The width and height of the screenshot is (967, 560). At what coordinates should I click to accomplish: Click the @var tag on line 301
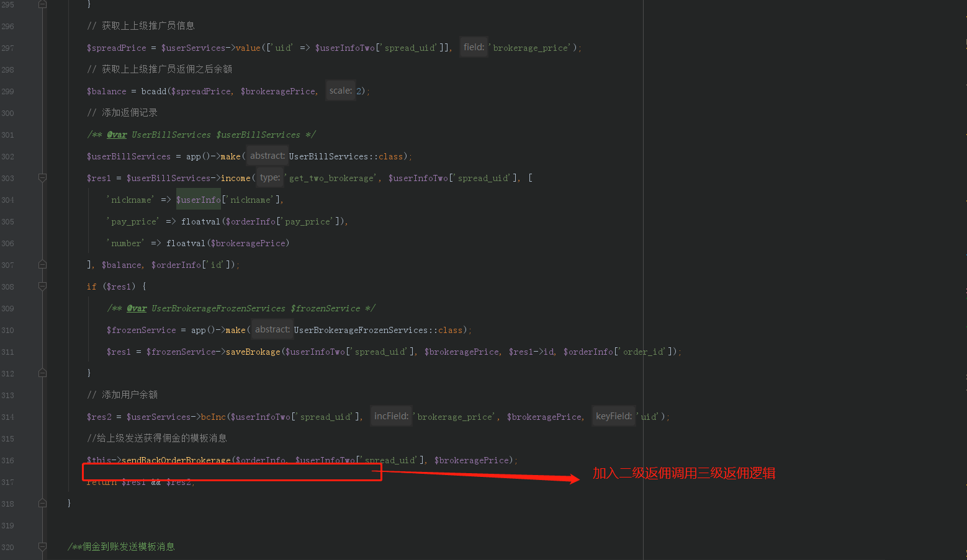(117, 135)
